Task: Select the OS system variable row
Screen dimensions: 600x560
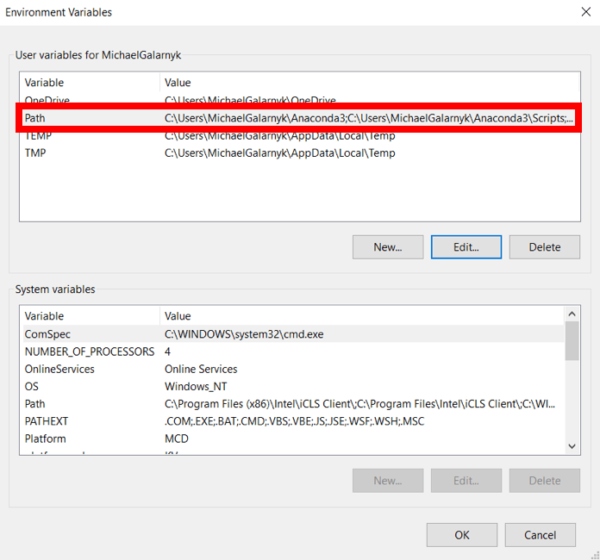Action: pyautogui.click(x=293, y=386)
